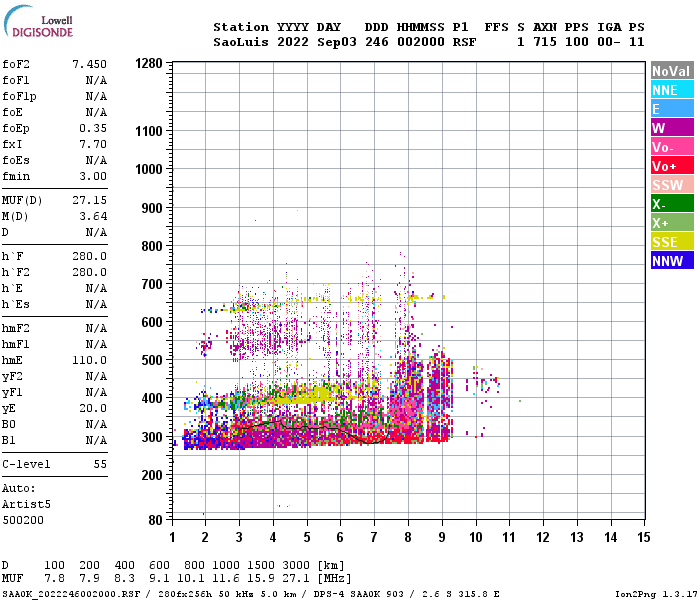The height and width of the screenshot is (600, 700).
Task: Click the year 2022 in header
Action: coord(293,42)
